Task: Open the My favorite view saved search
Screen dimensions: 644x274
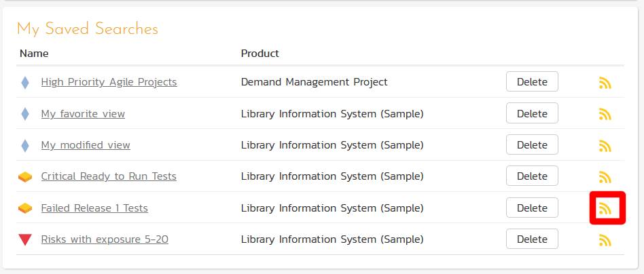Action: [83, 114]
